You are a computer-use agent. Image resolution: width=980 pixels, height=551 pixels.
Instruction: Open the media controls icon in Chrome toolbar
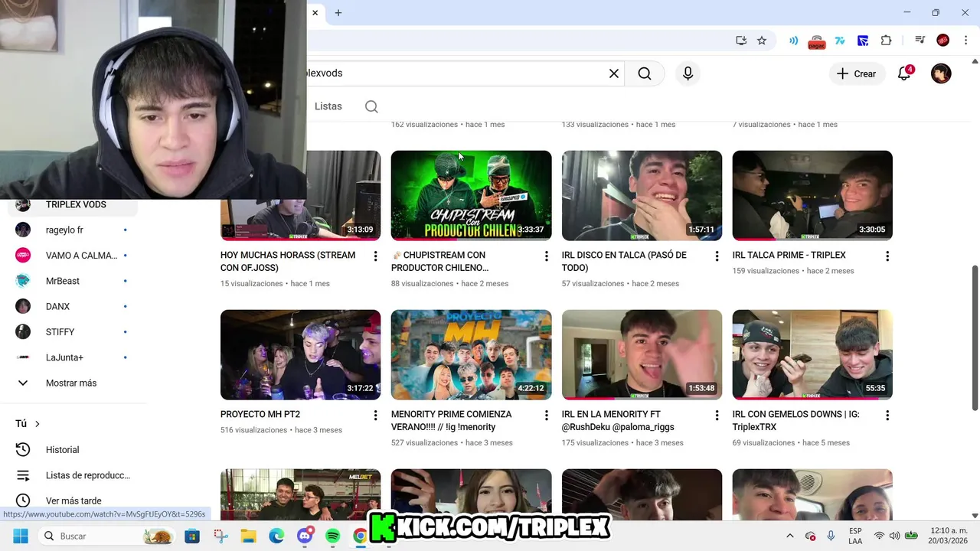coord(920,41)
